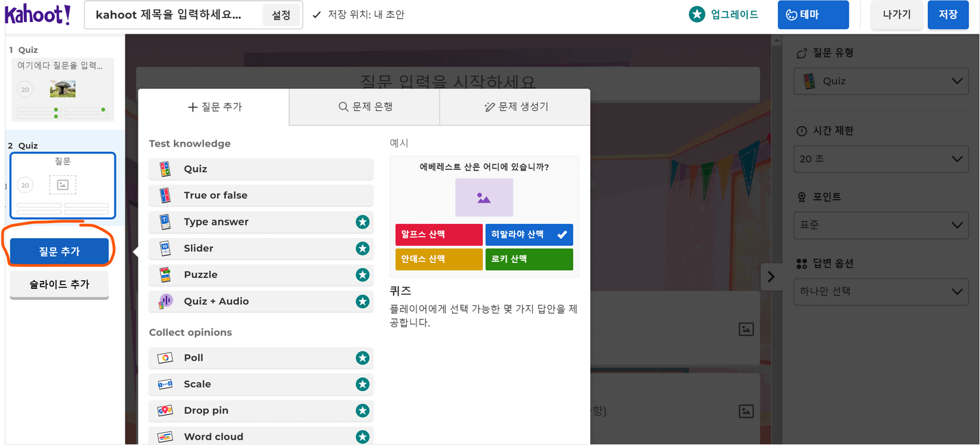Click the 저장 위치: 내 초안 status text
This screenshot has width=980, height=445.
(366, 14)
